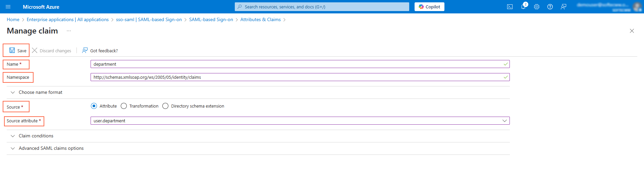Expand the Claim conditions section
This screenshot has width=644, height=190.
tap(36, 136)
